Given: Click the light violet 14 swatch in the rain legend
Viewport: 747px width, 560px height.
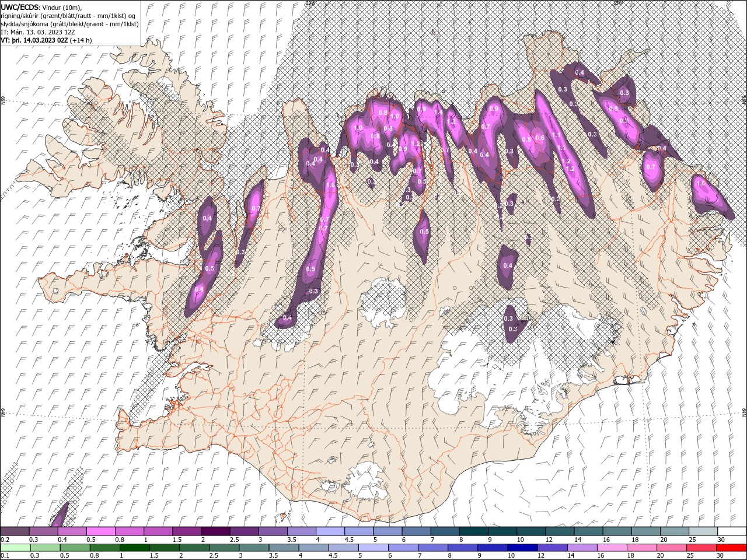Looking at the screenshot, I should (582, 547).
